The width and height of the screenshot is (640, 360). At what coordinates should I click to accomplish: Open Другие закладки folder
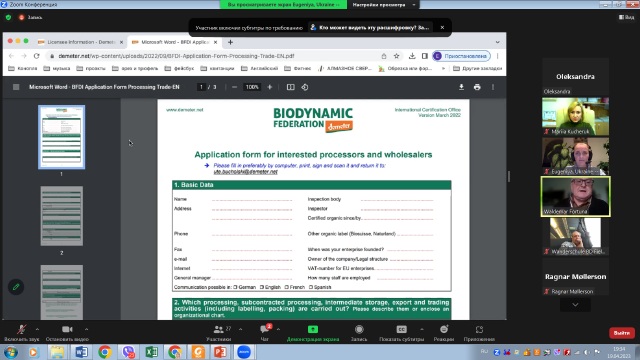(478, 68)
